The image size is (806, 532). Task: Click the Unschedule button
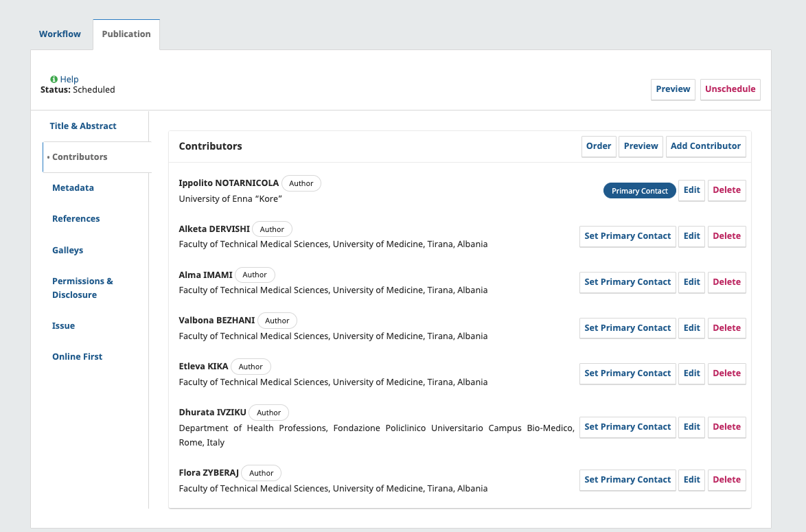pos(730,89)
